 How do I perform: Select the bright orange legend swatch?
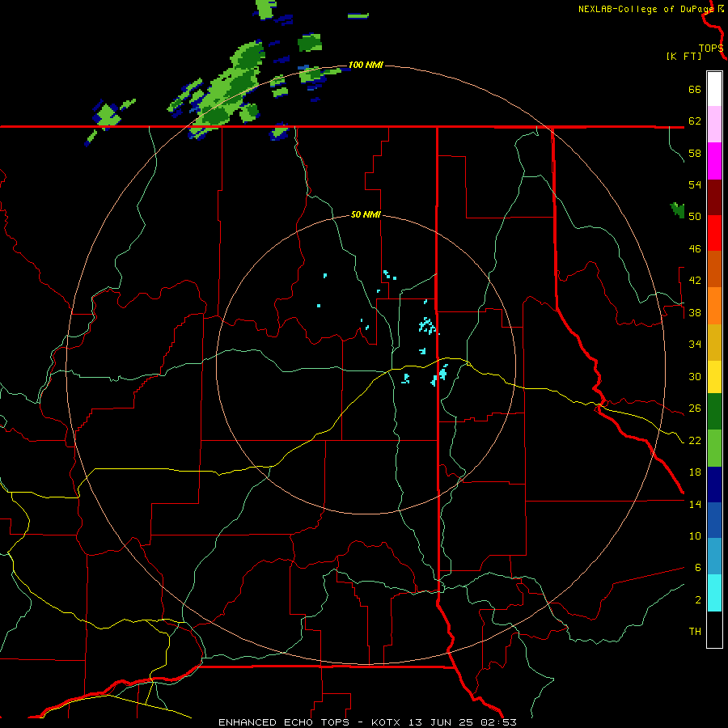[x=714, y=306]
